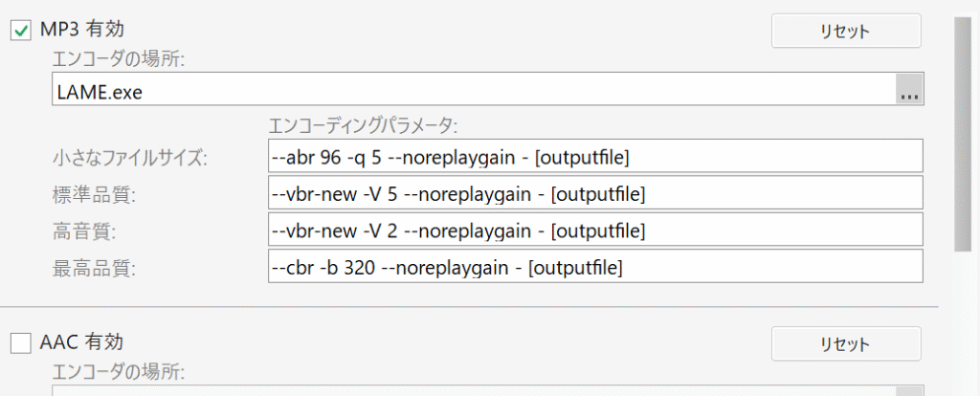Uncheck the MP3 有効 checkbox
Image resolution: width=980 pixels, height=396 pixels.
point(21,32)
